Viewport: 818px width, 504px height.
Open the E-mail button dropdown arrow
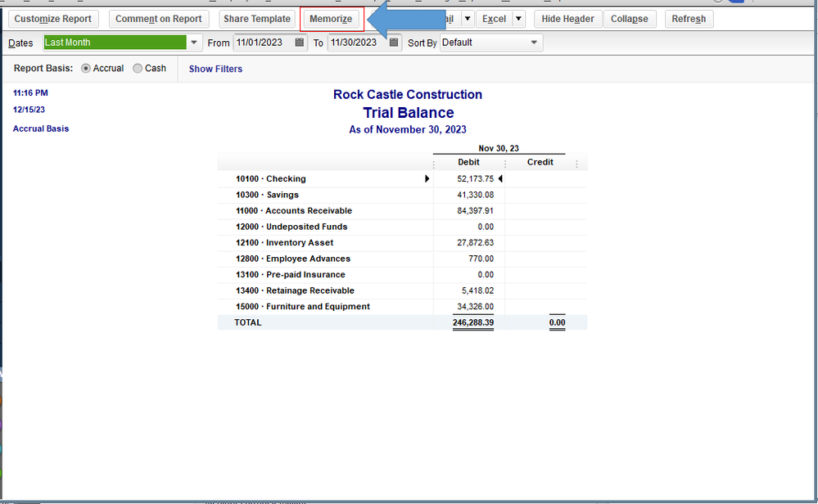468,19
